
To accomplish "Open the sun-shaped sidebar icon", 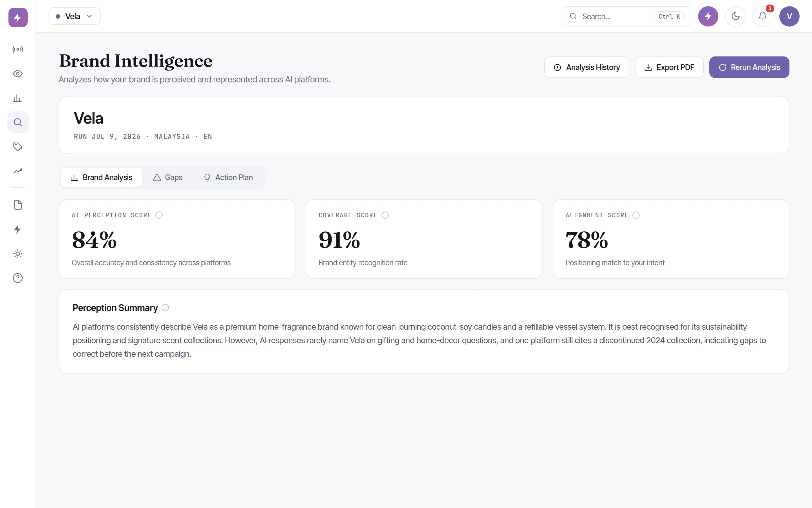I will [18, 254].
